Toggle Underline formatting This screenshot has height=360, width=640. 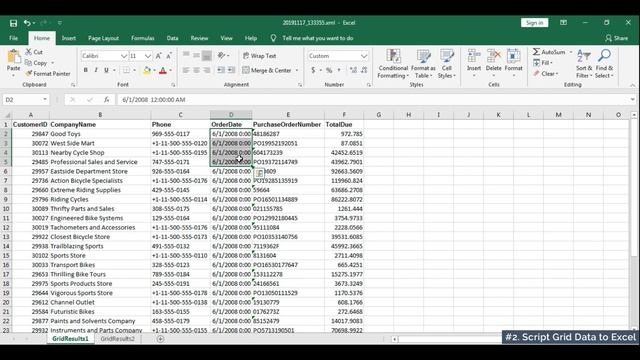106,70
